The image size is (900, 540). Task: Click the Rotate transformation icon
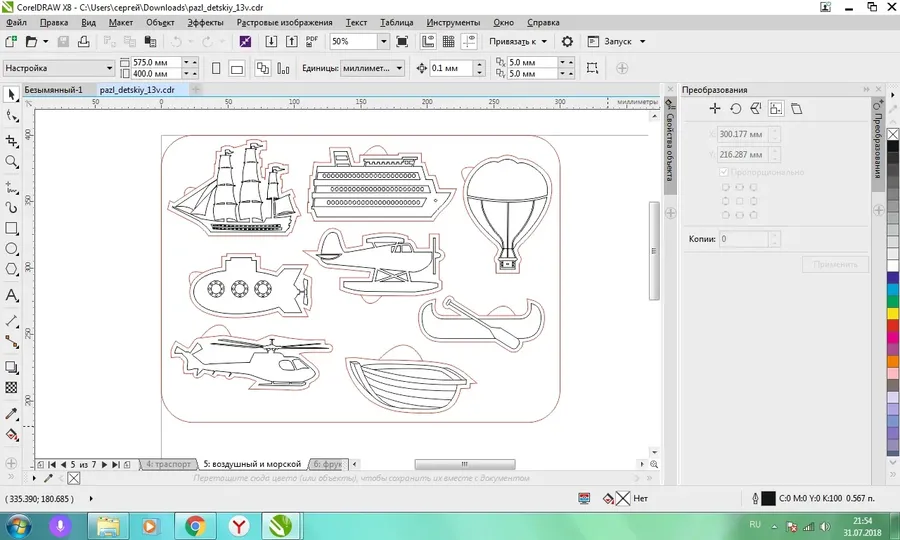pos(735,108)
